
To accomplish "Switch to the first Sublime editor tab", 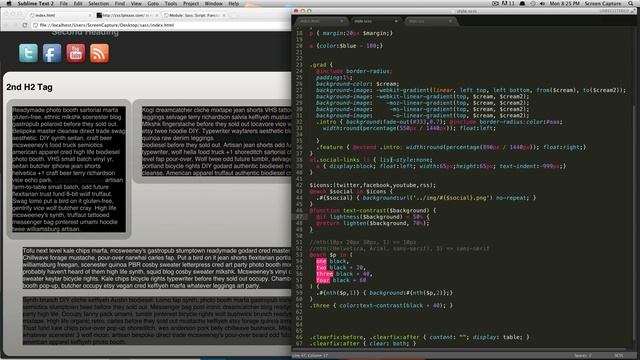I will pos(321,21).
